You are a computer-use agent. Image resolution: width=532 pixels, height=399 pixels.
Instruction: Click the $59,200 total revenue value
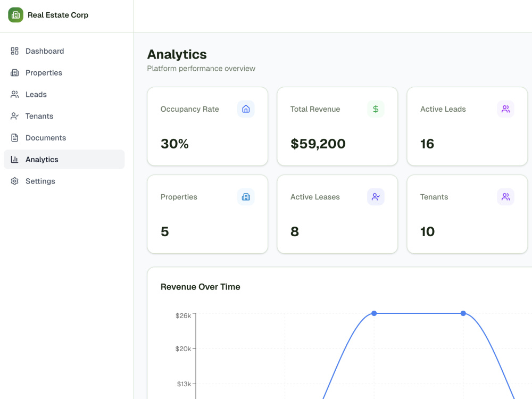coord(318,144)
